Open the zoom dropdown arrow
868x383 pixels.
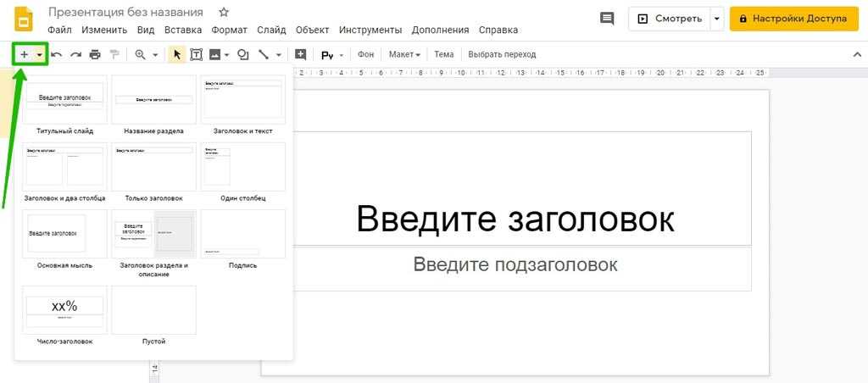click(155, 54)
